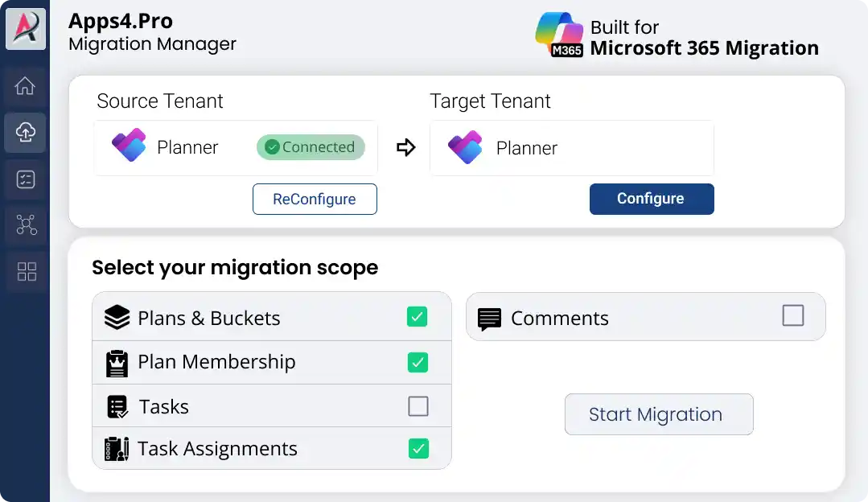
Task: Open the Home sidebar icon
Action: pos(25,86)
